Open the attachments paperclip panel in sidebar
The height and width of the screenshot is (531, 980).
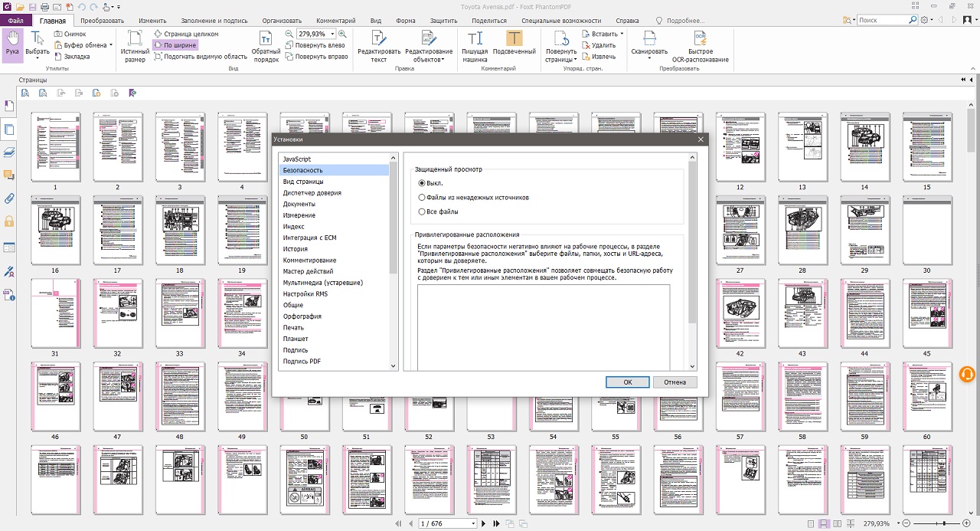coord(9,198)
